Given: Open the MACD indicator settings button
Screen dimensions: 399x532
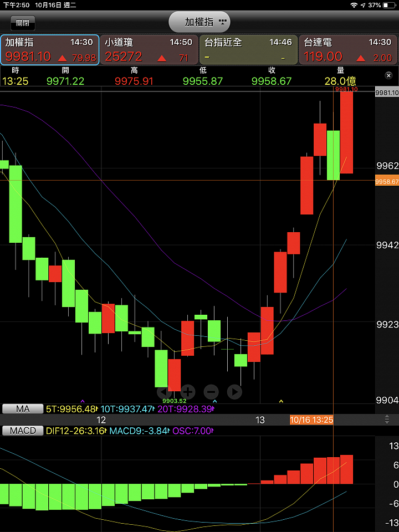Looking at the screenshot, I should click(23, 431).
